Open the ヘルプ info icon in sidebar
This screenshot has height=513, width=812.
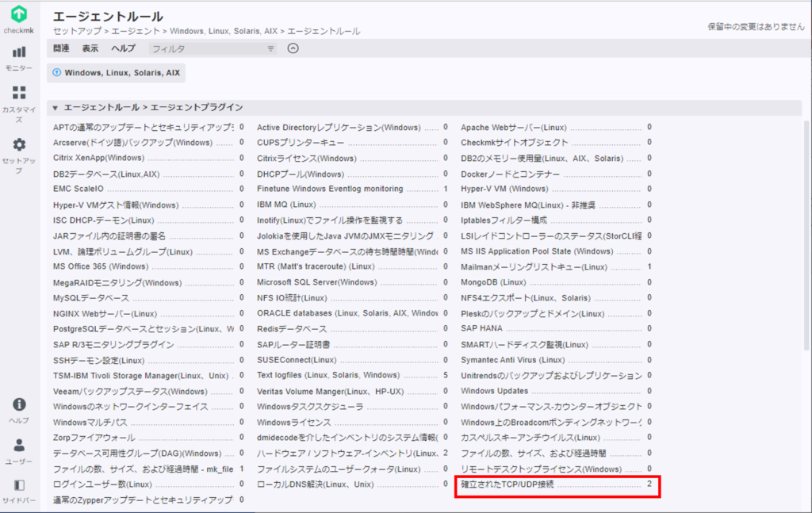click(19, 404)
